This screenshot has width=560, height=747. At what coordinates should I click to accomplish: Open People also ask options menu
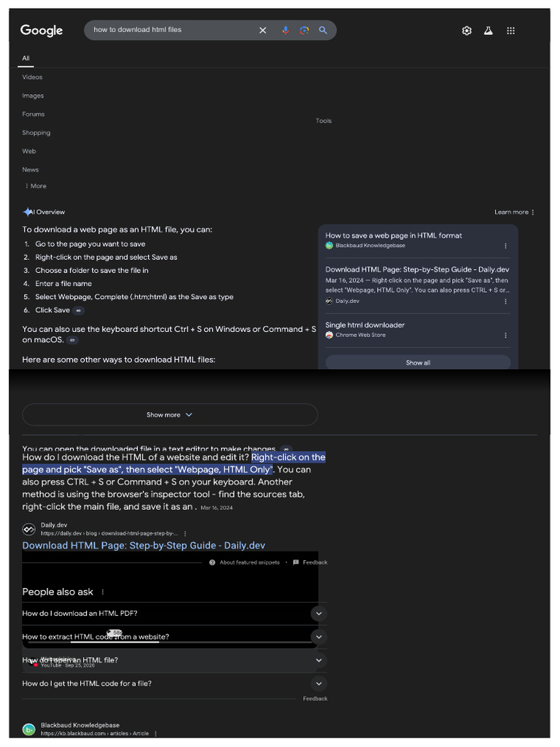click(102, 592)
